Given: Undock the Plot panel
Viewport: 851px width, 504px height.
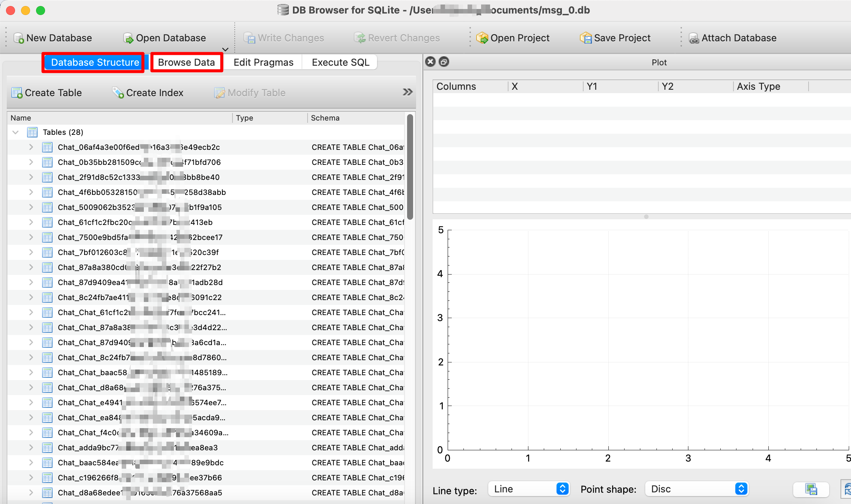Looking at the screenshot, I should (444, 62).
